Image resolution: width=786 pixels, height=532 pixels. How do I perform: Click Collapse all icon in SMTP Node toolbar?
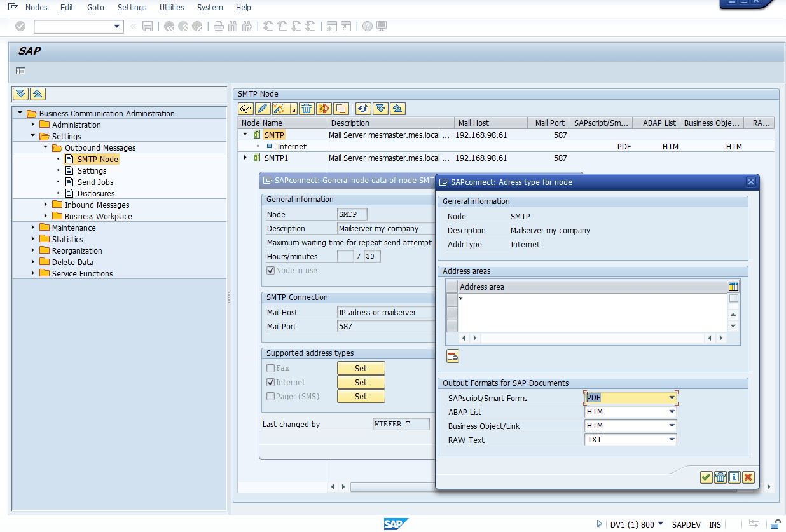[397, 108]
